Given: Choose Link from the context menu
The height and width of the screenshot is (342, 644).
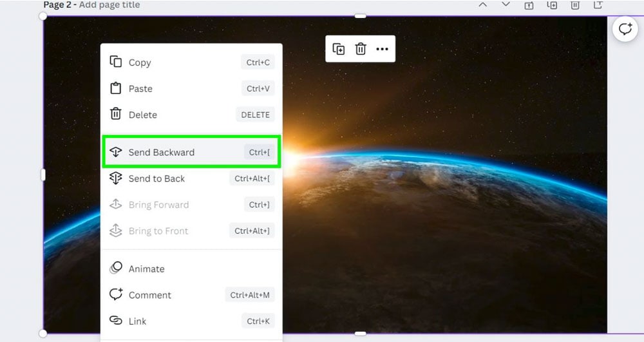Looking at the screenshot, I should 191,321.
